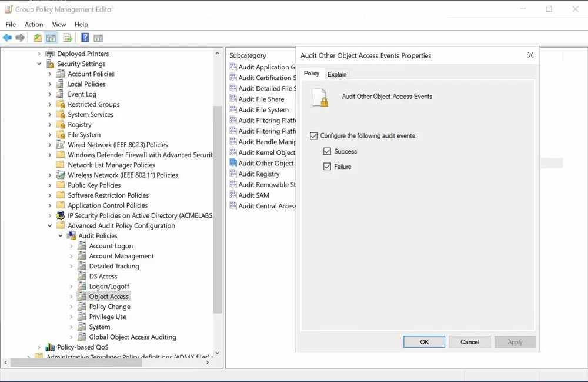Image resolution: width=588 pixels, height=382 pixels.
Task: Select Logon/Logoff in the tree
Action: click(x=109, y=286)
